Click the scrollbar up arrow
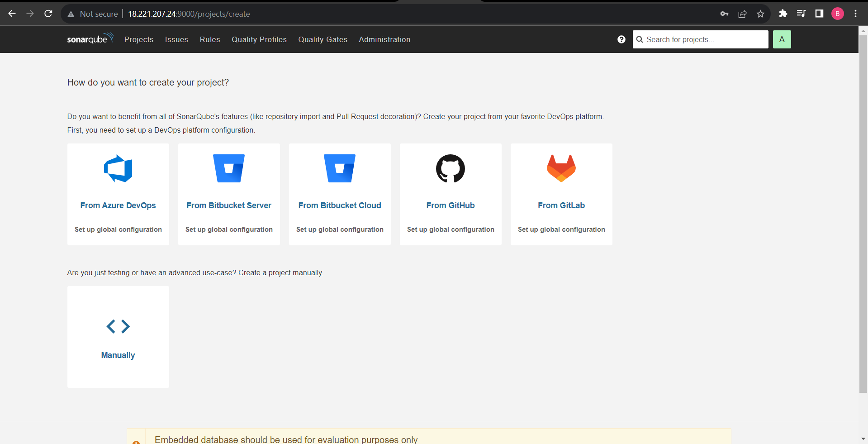 [x=863, y=31]
